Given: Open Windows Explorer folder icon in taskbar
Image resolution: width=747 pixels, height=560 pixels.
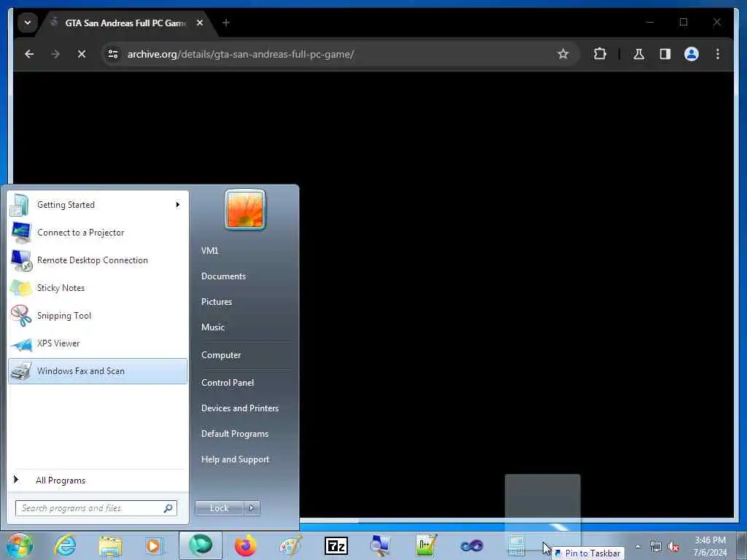Looking at the screenshot, I should point(111,545).
